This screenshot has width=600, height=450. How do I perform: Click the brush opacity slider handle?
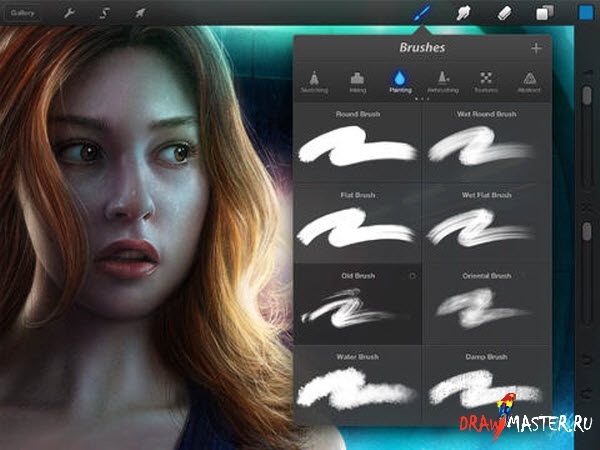pos(587,232)
